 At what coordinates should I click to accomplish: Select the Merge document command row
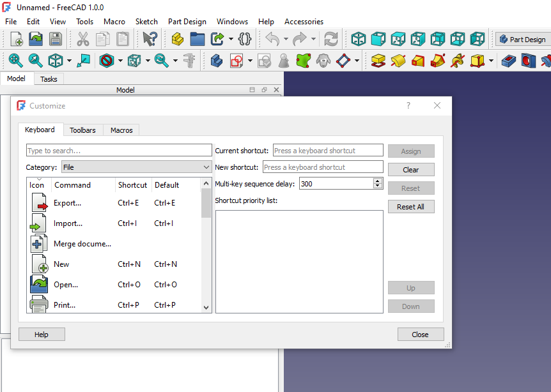(82, 244)
